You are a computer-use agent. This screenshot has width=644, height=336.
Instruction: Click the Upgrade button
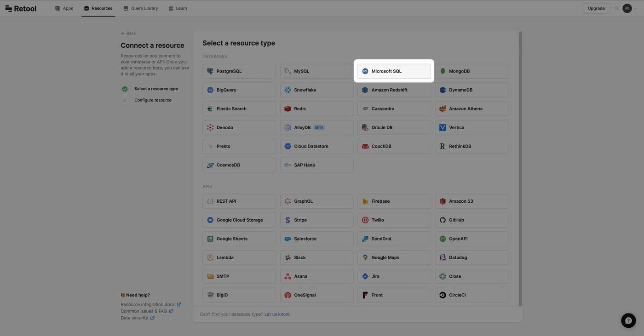(596, 8)
